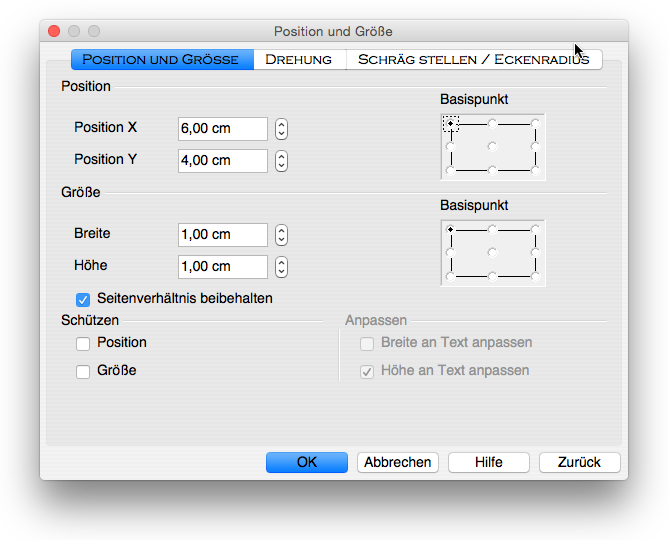Click the Position X input field
668x540 pixels.
223,129
